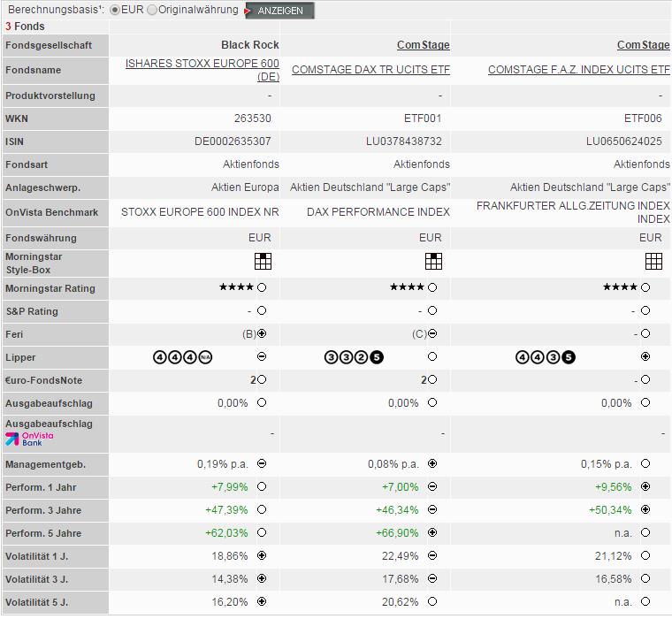The image size is (672, 619).
Task: Click the ANZEIGEN button
Action: [x=280, y=11]
